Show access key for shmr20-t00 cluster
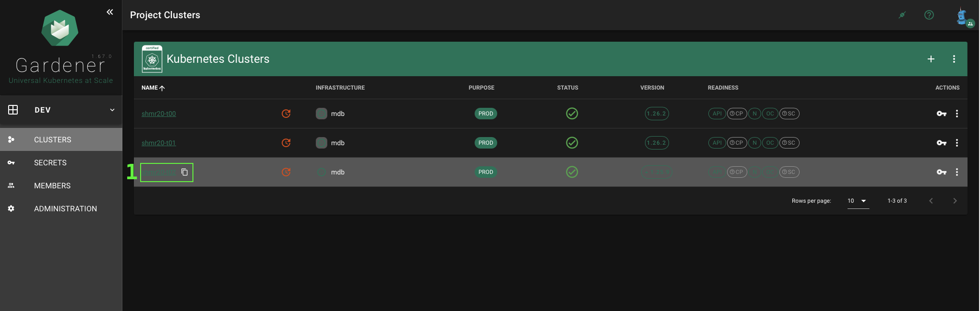Image resolution: width=980 pixels, height=311 pixels. coord(941,114)
